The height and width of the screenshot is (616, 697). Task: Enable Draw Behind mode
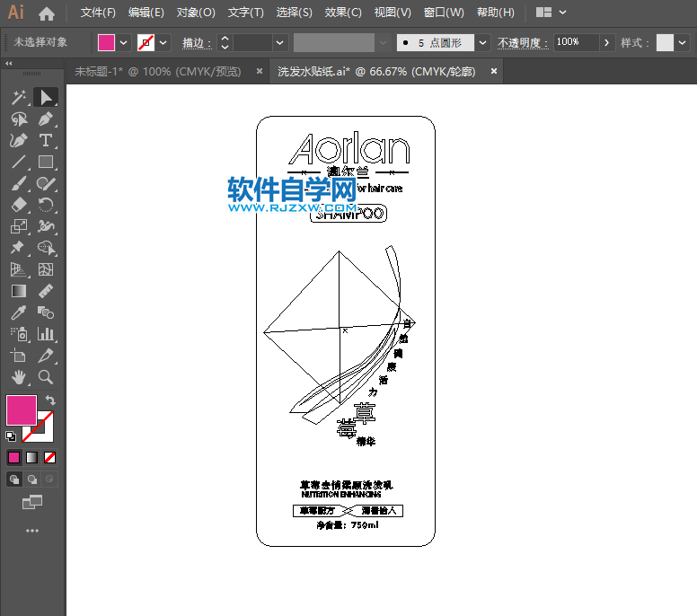32,480
